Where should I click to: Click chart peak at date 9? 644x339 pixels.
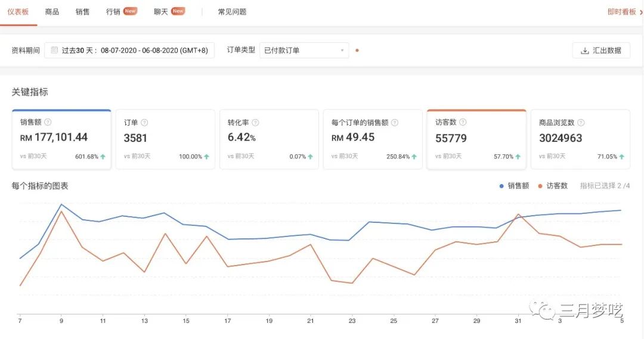61,204
